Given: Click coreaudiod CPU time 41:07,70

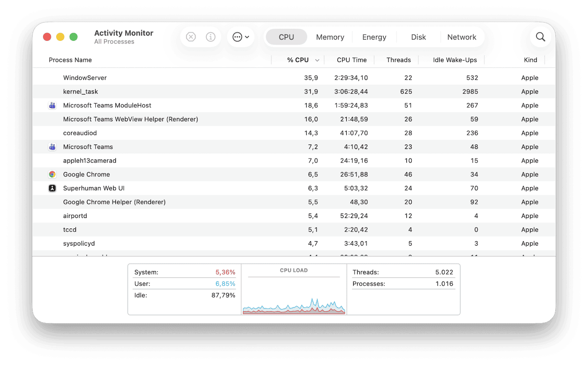Looking at the screenshot, I should tap(354, 133).
